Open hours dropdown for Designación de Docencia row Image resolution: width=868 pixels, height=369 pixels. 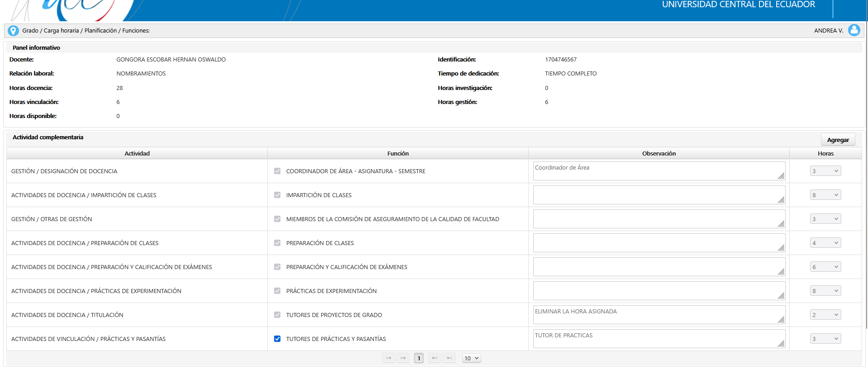(x=825, y=171)
